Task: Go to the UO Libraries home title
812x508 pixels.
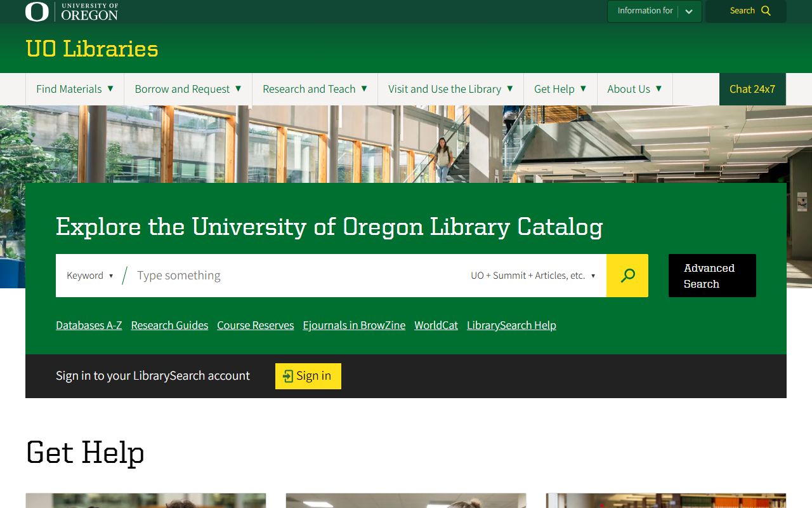Action: click(x=92, y=49)
